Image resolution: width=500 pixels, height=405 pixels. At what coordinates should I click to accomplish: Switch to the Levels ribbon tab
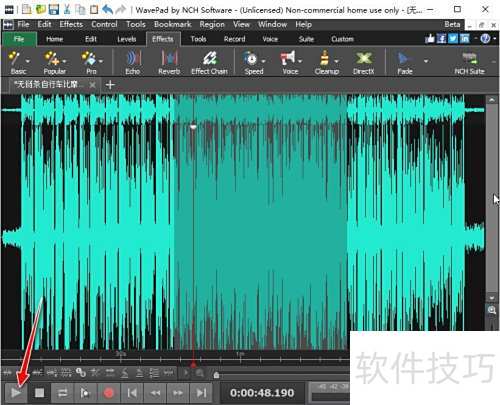pyautogui.click(x=126, y=39)
